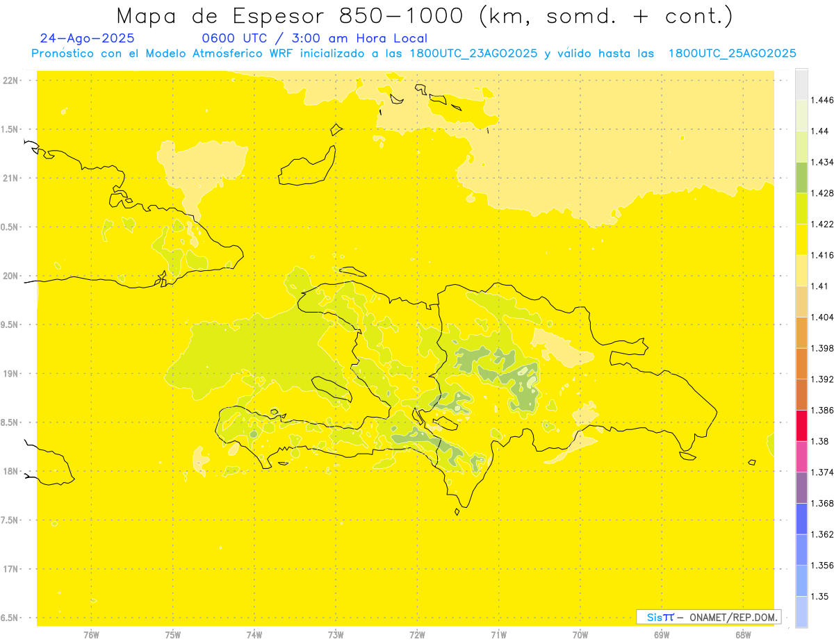Screen dimensions: 834x644
Task: Click the '70W' longitude label
Action: 580,634
